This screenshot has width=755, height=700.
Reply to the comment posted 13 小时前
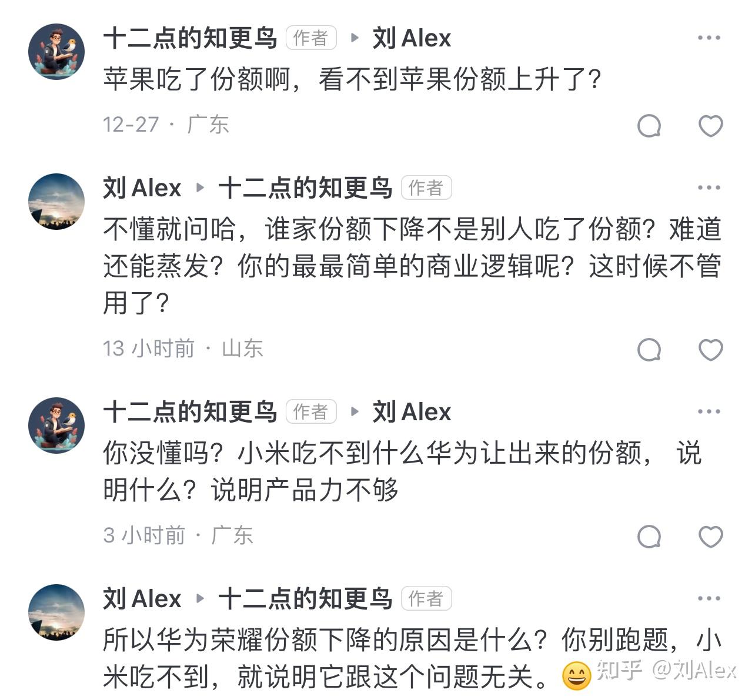tap(649, 350)
